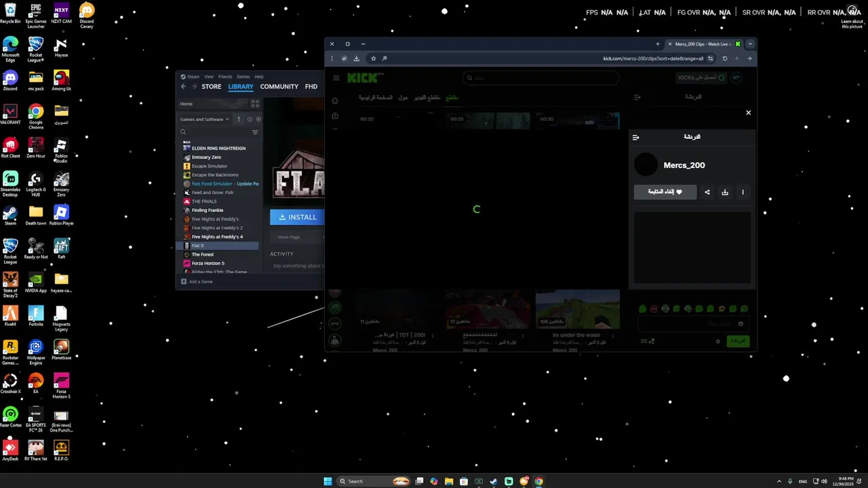Click the Kick home sidebar icon
868x488 pixels.
(335, 101)
